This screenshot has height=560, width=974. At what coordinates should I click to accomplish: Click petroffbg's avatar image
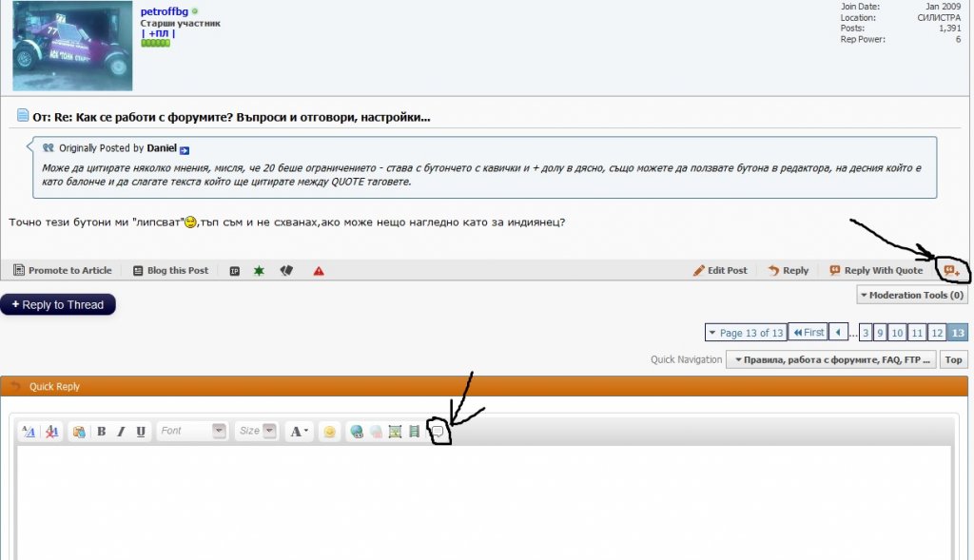pyautogui.click(x=72, y=46)
